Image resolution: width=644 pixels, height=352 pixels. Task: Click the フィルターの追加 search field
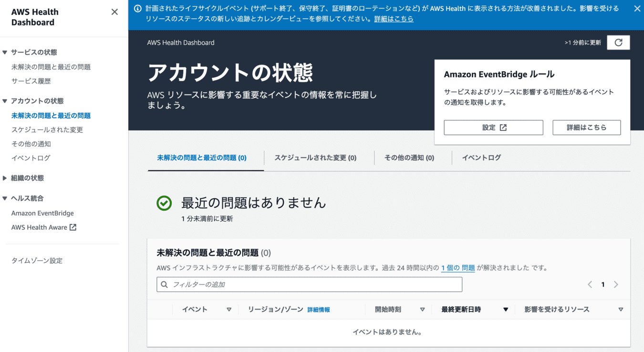point(309,285)
